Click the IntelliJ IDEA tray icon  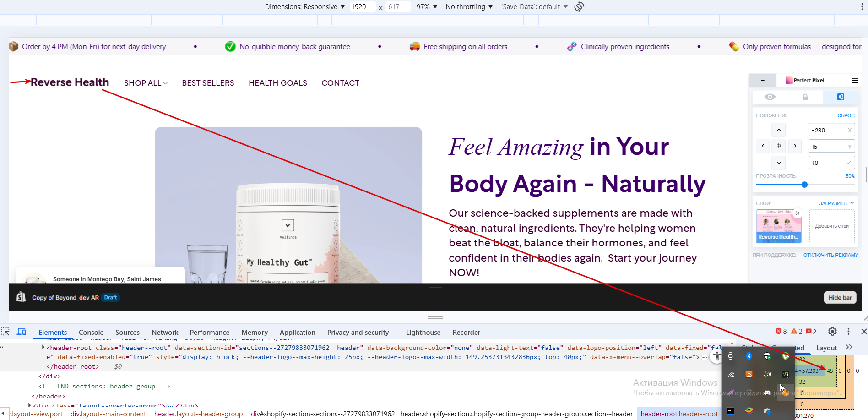731,411
